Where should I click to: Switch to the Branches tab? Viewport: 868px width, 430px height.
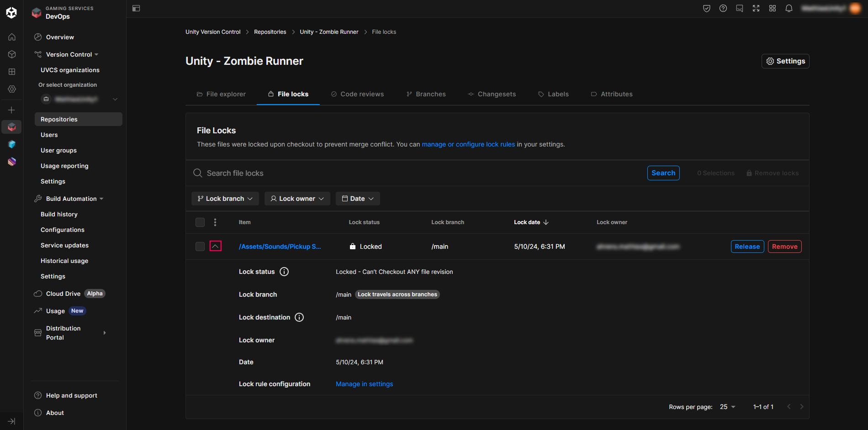coord(426,94)
